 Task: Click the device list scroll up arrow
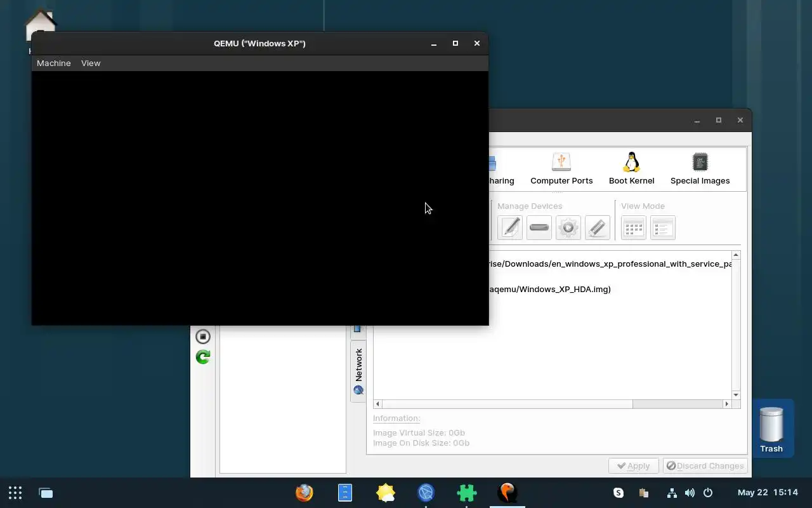click(x=736, y=255)
